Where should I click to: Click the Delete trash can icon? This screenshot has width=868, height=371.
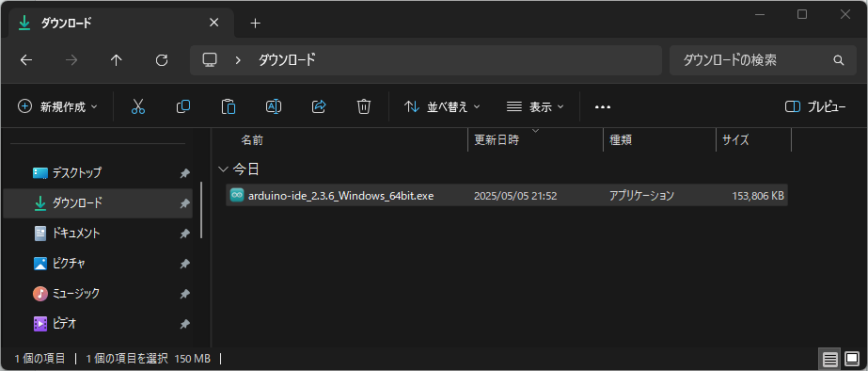point(364,106)
